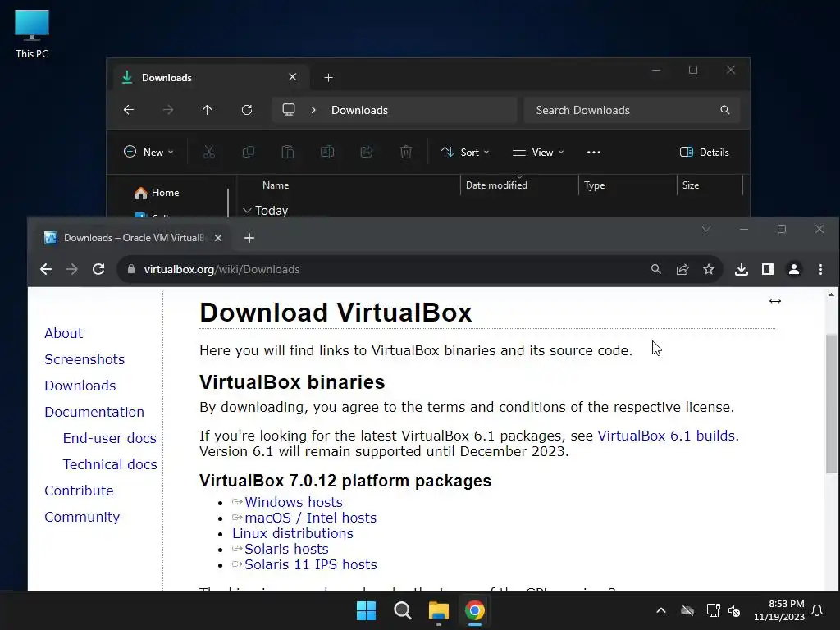Open the Solaris hosts link
This screenshot has width=840, height=630.
coord(286,549)
